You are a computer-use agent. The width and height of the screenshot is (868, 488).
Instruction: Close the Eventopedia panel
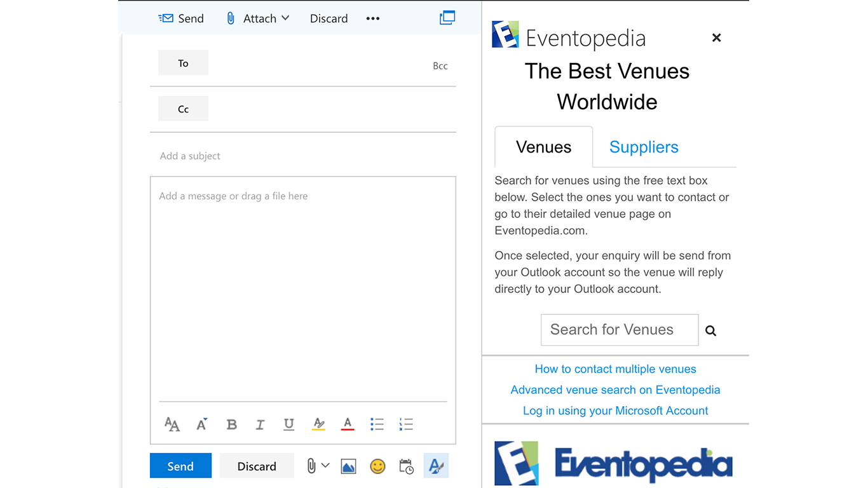(716, 37)
